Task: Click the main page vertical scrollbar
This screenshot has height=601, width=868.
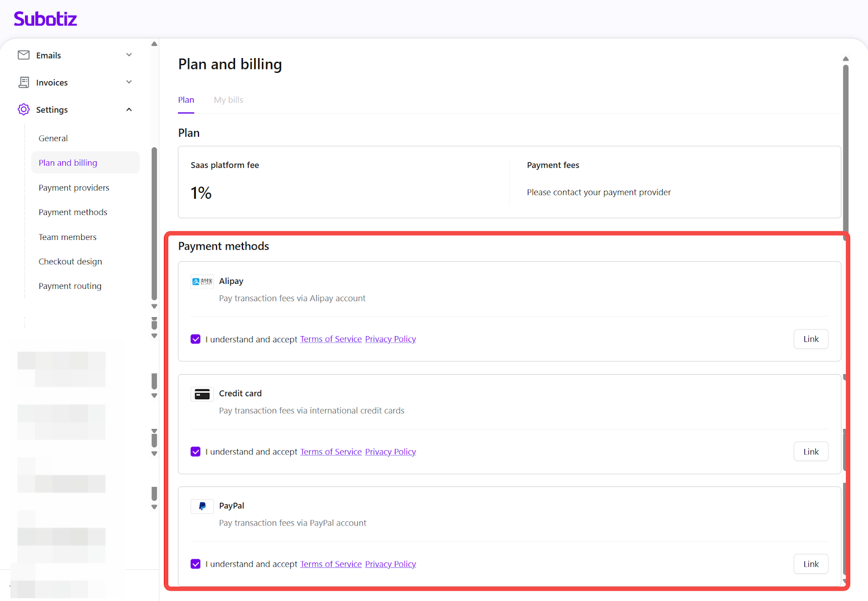Action: (x=845, y=147)
